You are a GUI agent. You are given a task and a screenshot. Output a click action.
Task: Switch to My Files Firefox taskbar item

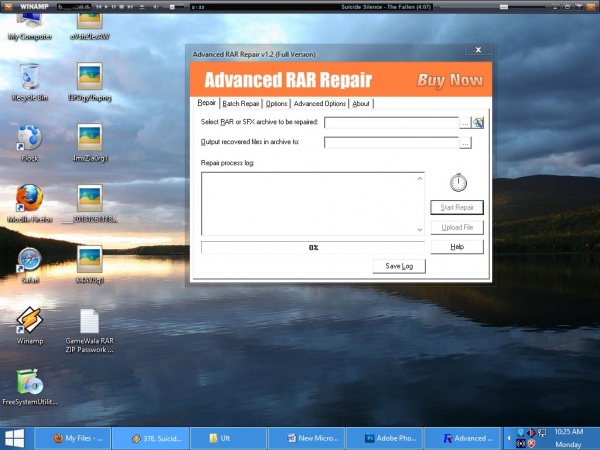click(x=73, y=439)
